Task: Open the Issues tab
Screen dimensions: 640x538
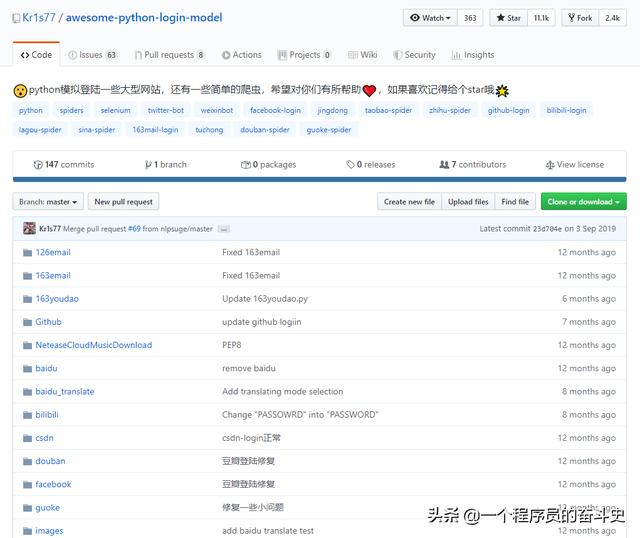Action: click(x=93, y=55)
